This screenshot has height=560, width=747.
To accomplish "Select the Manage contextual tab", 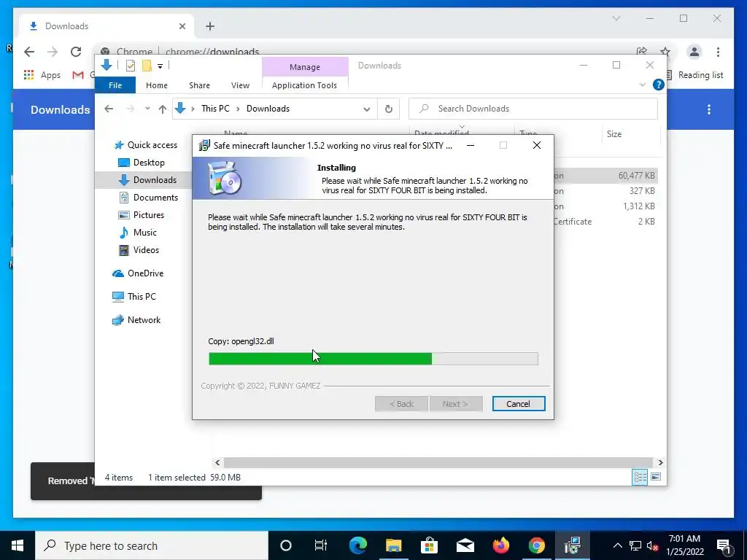I will coord(305,67).
